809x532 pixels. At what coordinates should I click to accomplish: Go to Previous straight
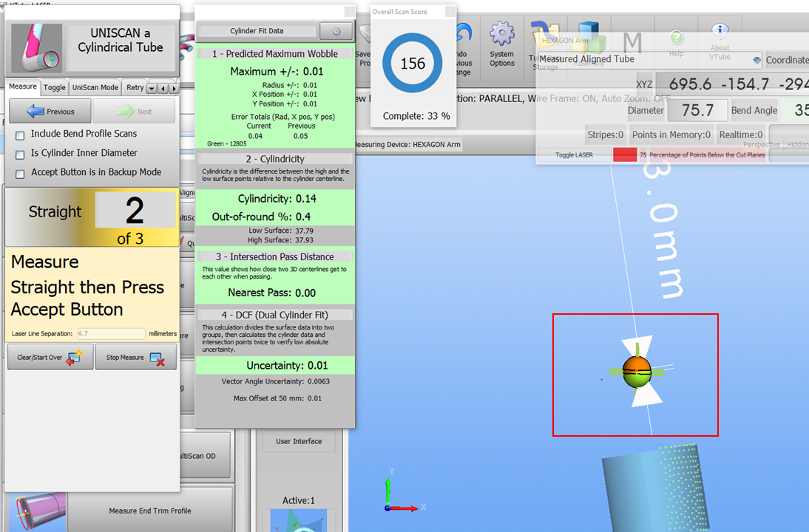tap(50, 112)
